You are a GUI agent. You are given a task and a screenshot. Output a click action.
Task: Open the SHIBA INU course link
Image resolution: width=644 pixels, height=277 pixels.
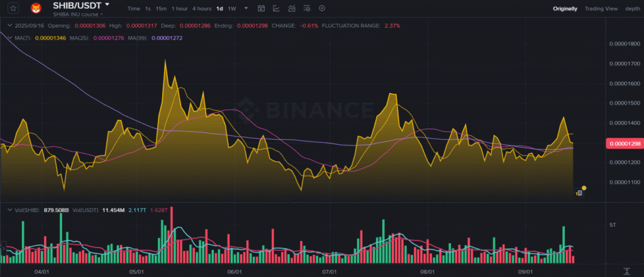point(75,14)
